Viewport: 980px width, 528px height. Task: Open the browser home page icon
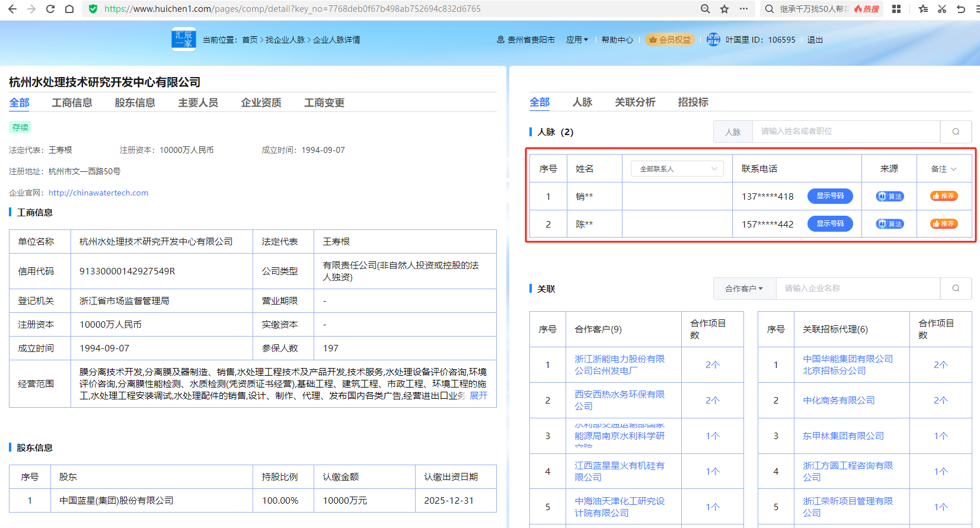(69, 9)
